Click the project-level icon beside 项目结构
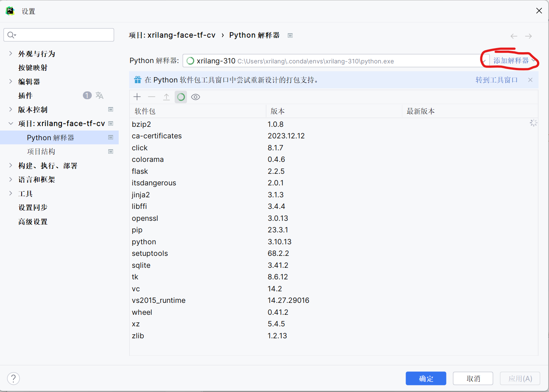Viewport: 549px width, 392px height. pyautogui.click(x=111, y=151)
